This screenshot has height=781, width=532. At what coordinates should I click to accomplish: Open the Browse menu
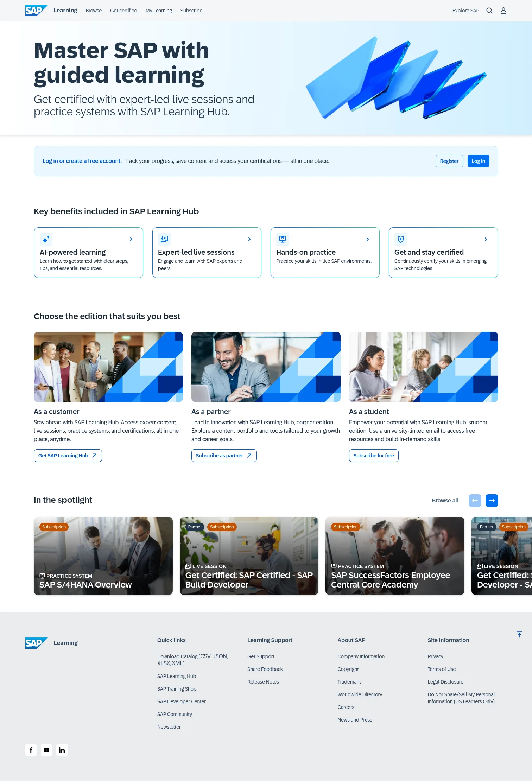coord(94,11)
